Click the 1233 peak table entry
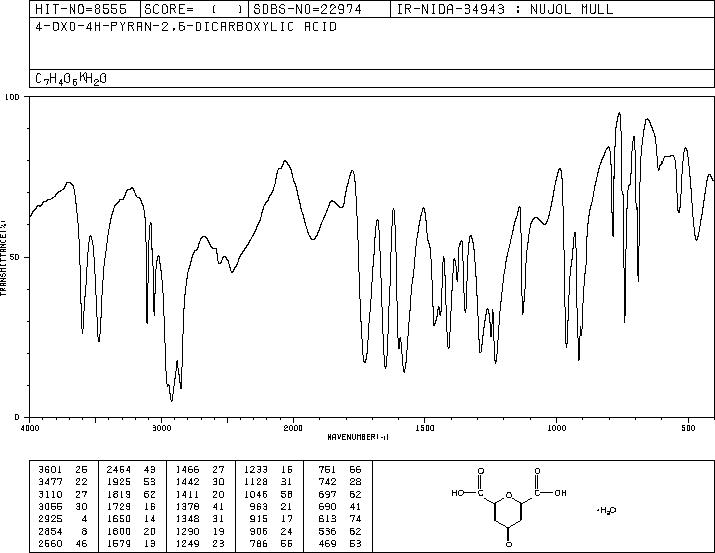Image resolution: width=715 pixels, height=553 pixels. pos(268,470)
